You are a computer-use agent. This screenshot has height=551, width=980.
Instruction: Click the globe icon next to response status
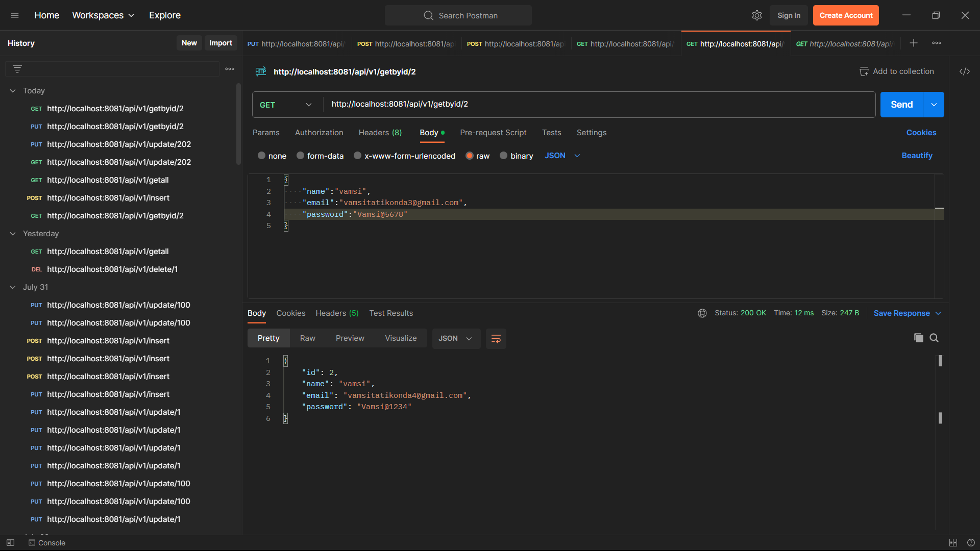click(x=703, y=313)
